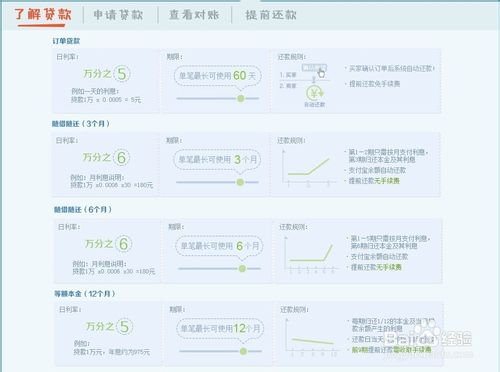Click the circled 6 rate in 随借随还 6个月
Image resolution: width=500 pixels, height=372 pixels.
[x=124, y=244]
